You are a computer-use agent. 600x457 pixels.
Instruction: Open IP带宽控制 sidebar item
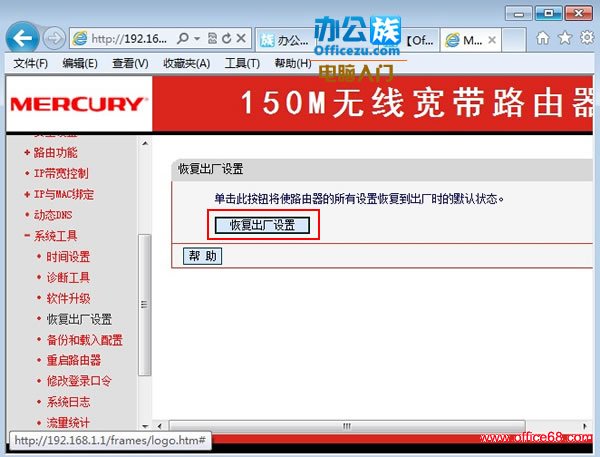pos(61,173)
